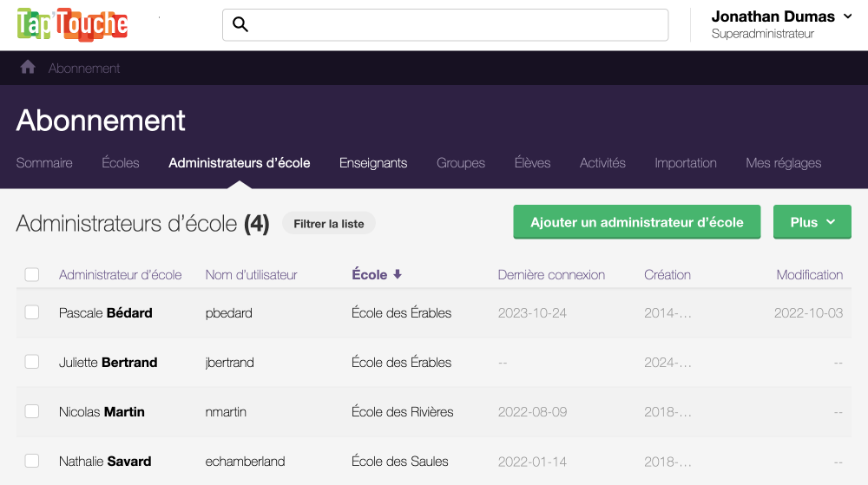Tick the Nicolas Martin row checkbox

(x=32, y=411)
